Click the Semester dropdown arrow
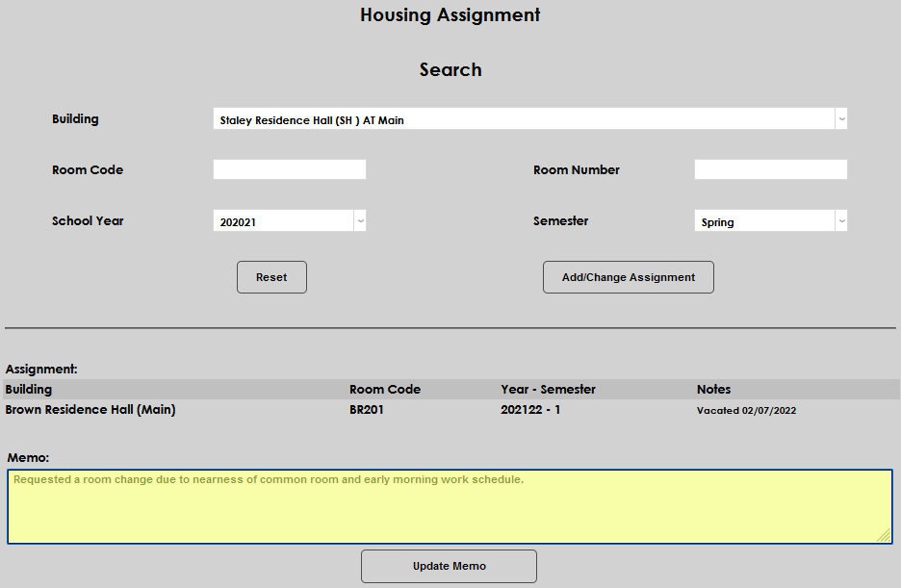This screenshot has height=588, width=901. click(840, 220)
